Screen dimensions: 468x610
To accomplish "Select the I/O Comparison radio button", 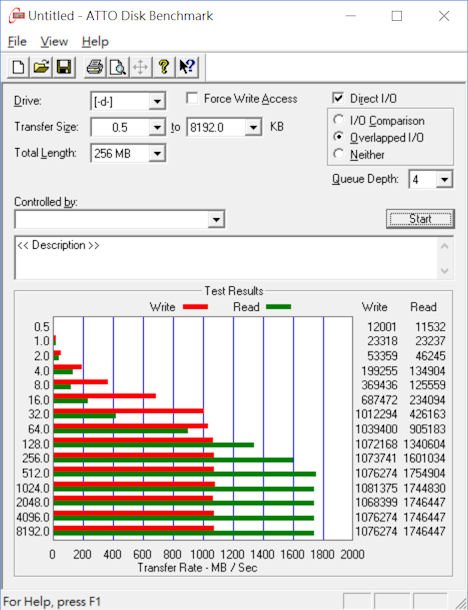I will [x=339, y=120].
